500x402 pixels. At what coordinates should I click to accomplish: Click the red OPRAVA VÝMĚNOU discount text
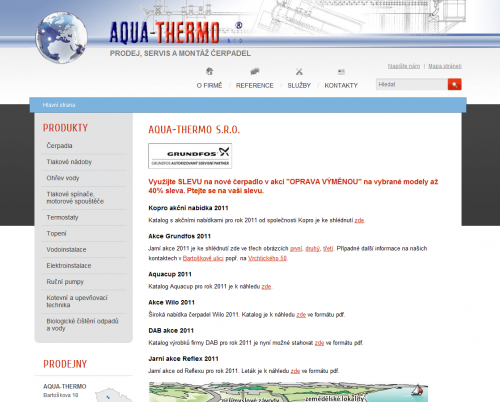pos(293,186)
